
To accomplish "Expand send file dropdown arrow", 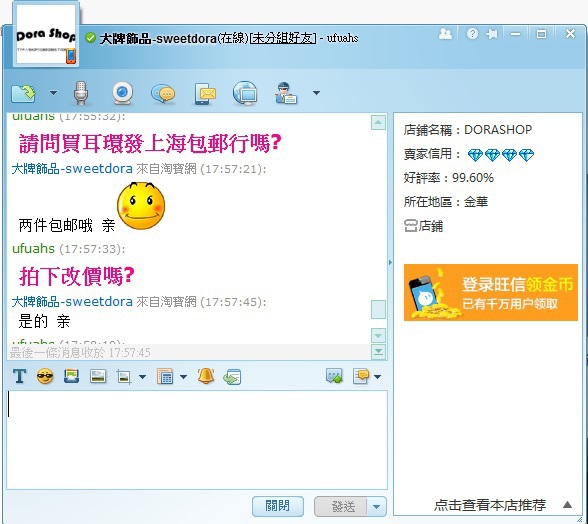I will (53, 93).
